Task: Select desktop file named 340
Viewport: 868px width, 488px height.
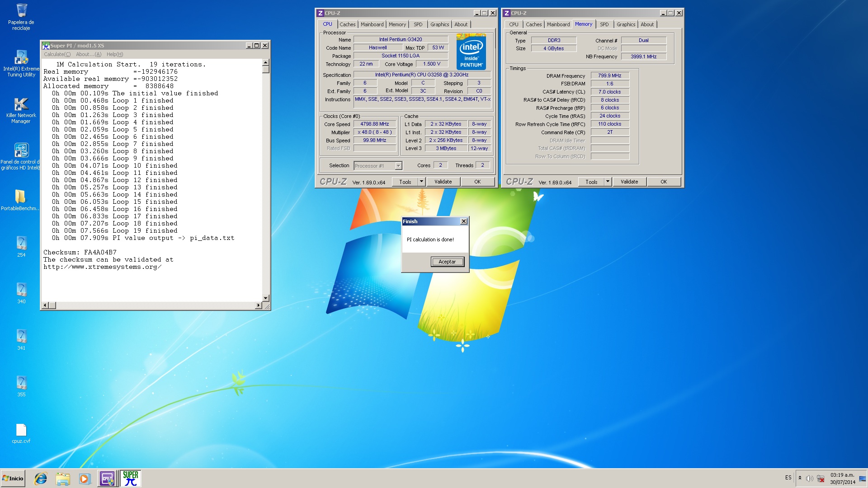Action: 21,293
